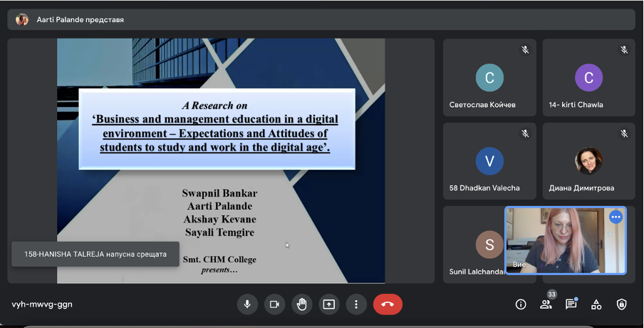The height and width of the screenshot is (328, 644).
Task: Open the more options three-dot menu
Action: 356,304
